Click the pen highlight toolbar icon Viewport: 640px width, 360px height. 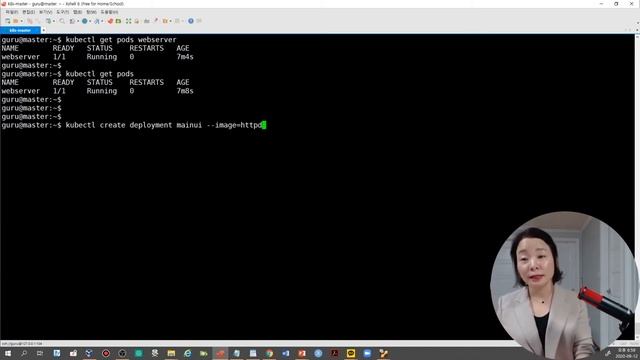(x=156, y=21)
